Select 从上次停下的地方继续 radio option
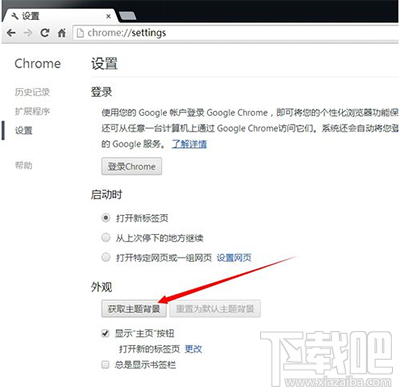The image size is (400, 392). [x=106, y=237]
